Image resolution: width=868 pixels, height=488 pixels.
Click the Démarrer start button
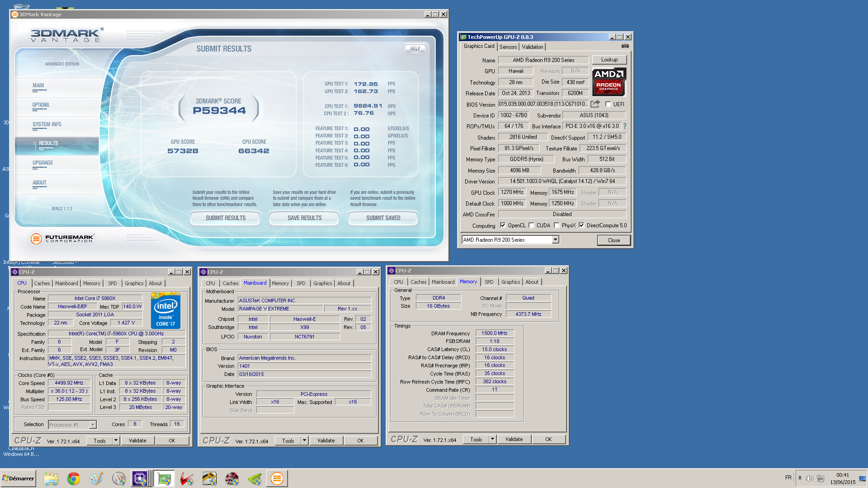(x=19, y=479)
